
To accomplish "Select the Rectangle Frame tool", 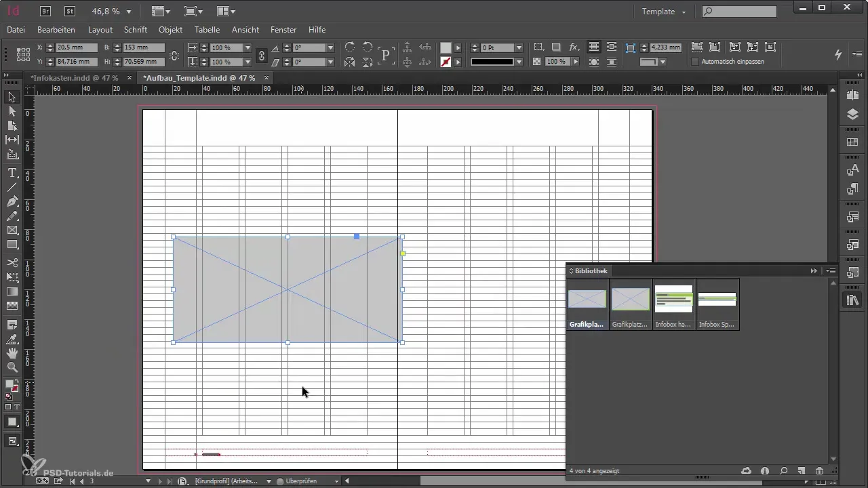I will coord(12,230).
